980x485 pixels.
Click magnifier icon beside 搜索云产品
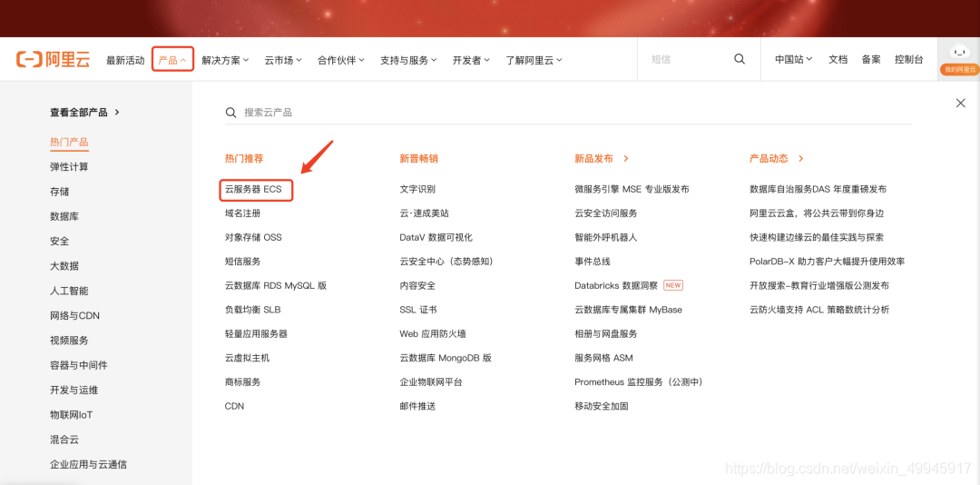tap(230, 113)
